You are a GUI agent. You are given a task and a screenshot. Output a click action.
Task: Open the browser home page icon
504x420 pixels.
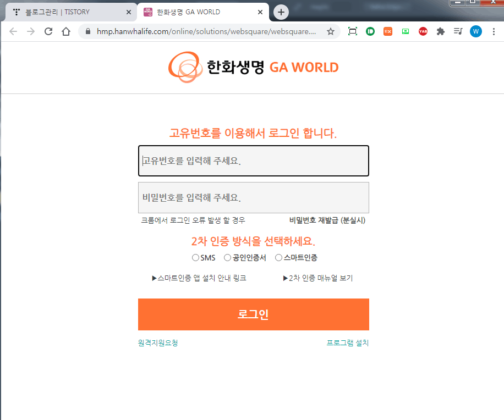pos(66,31)
